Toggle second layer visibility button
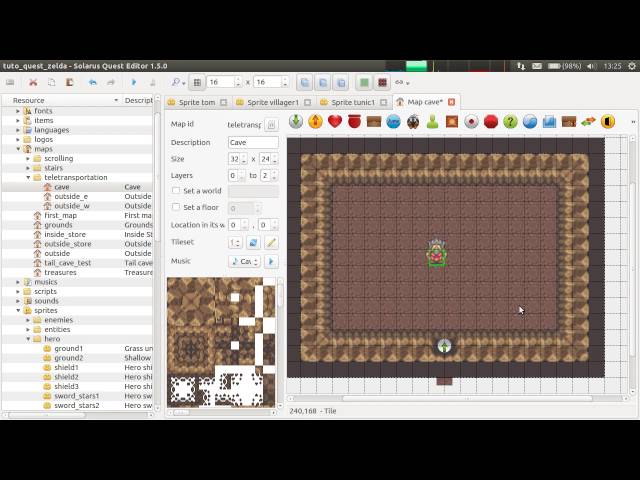The height and width of the screenshot is (480, 640). (x=323, y=82)
